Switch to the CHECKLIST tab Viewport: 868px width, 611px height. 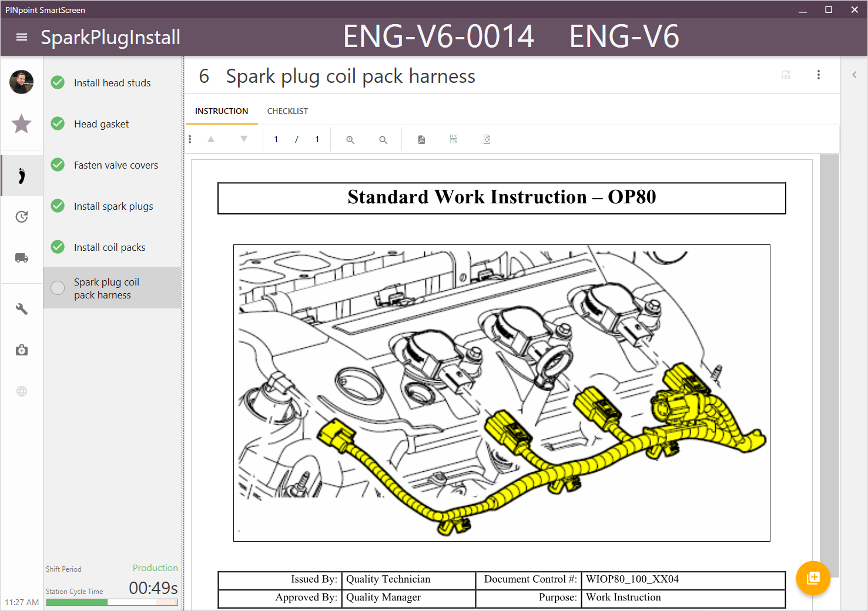point(287,111)
